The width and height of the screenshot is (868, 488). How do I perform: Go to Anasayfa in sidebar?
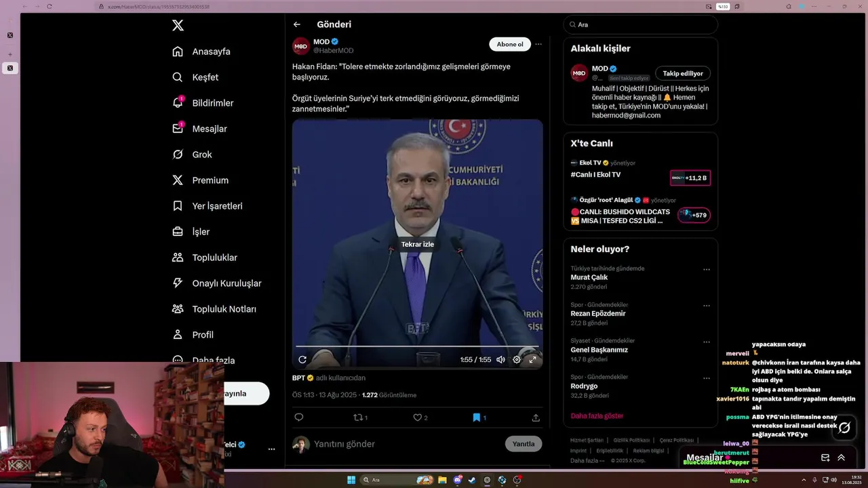tap(201, 52)
